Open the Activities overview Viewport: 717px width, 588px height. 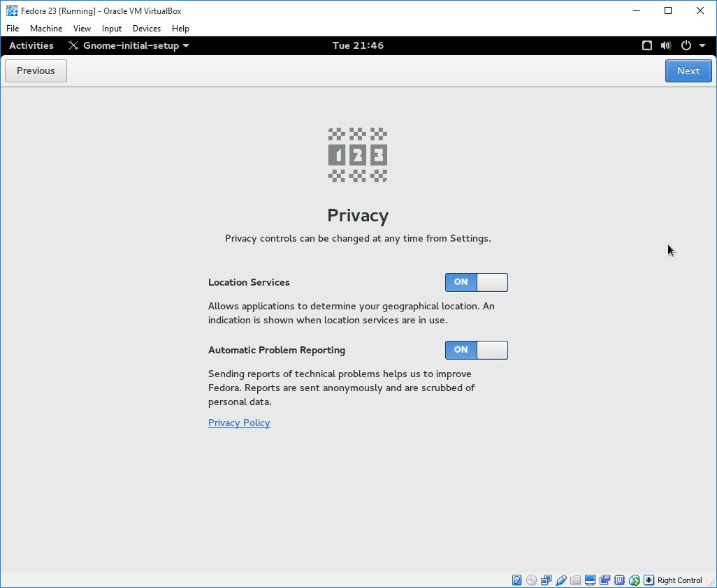click(x=31, y=45)
